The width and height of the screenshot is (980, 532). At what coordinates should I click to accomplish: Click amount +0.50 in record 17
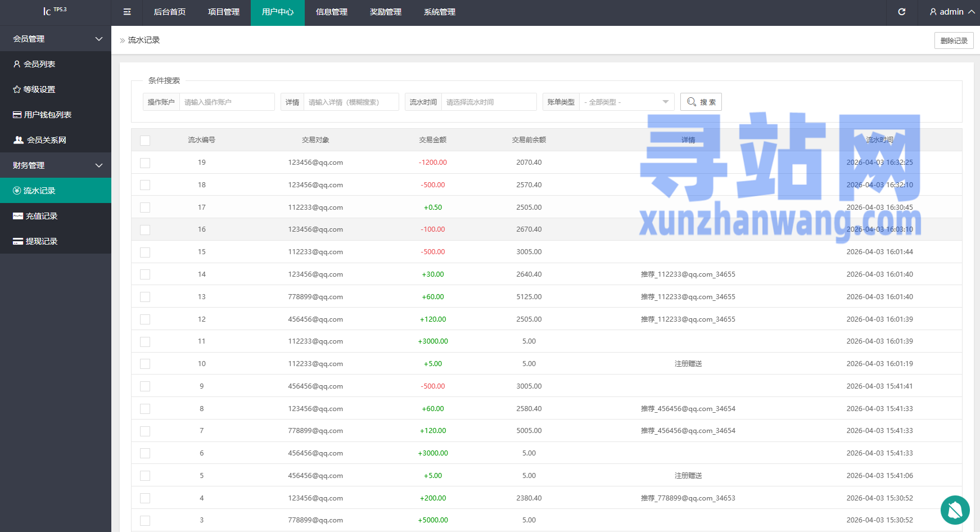pyautogui.click(x=433, y=208)
